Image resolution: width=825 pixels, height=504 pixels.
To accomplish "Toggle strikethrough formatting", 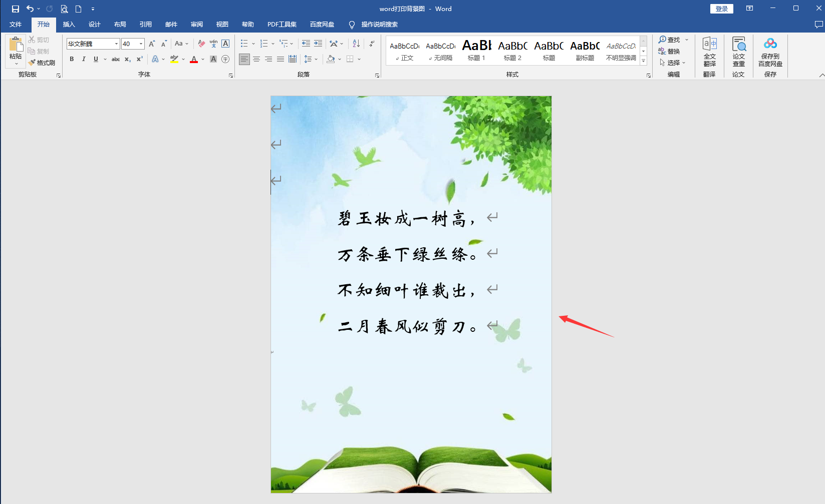I will pyautogui.click(x=115, y=59).
